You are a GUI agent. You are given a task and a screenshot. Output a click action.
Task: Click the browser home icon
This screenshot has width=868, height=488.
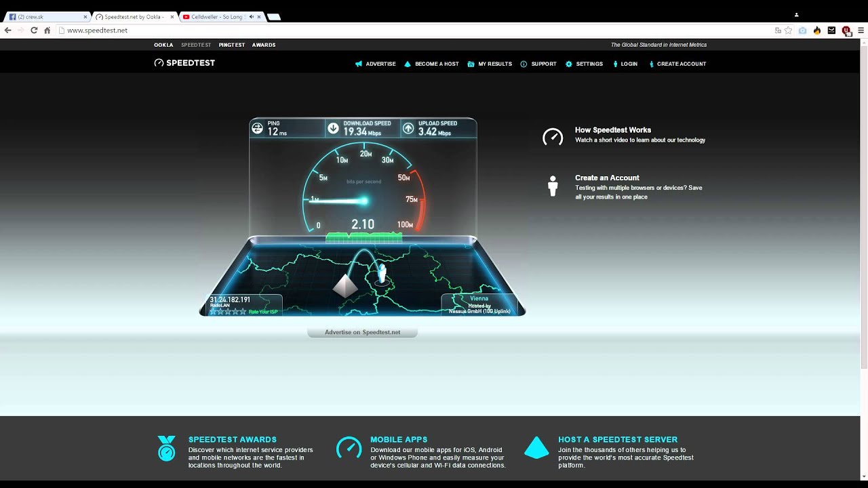click(x=47, y=30)
